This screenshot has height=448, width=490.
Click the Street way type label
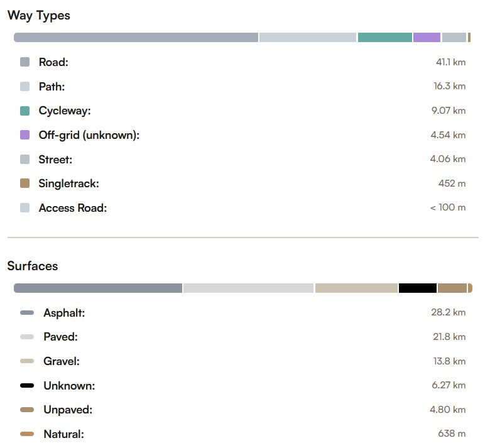[55, 160]
